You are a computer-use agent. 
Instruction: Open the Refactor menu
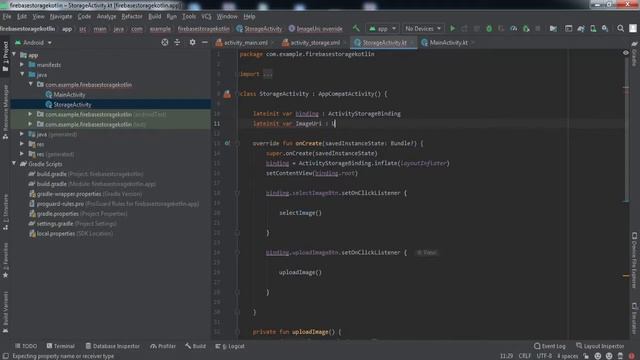click(132, 16)
